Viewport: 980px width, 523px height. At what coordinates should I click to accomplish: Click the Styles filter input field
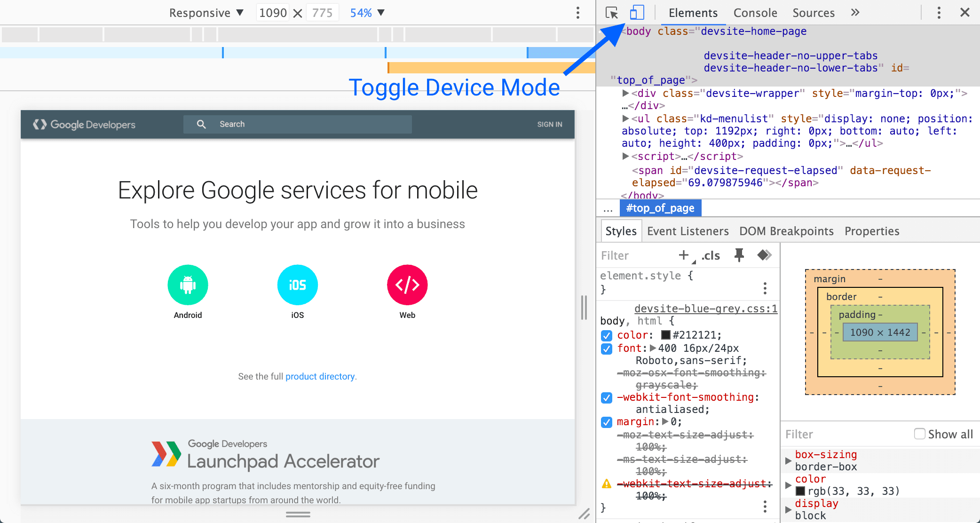coord(637,255)
